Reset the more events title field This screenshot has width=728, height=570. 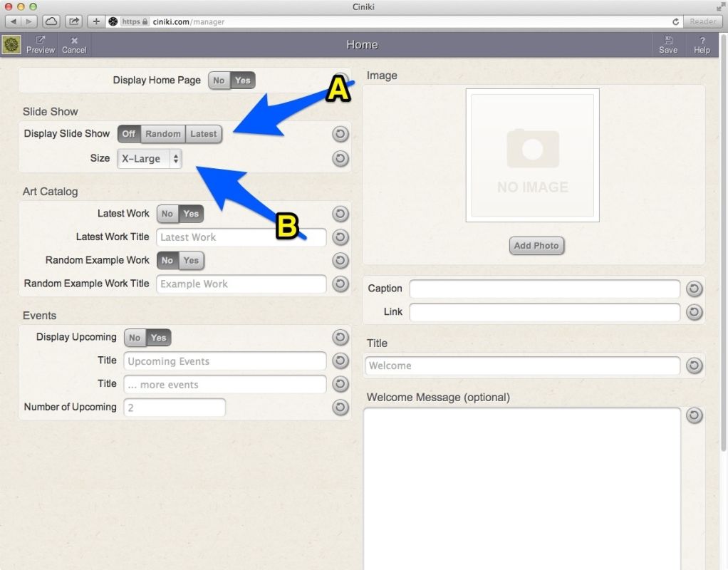pos(340,384)
